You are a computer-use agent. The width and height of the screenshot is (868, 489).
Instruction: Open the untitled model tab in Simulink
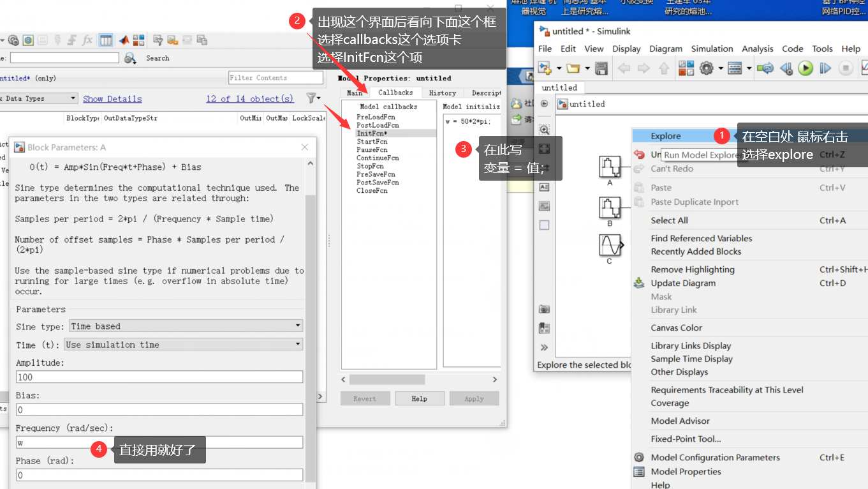pos(559,87)
